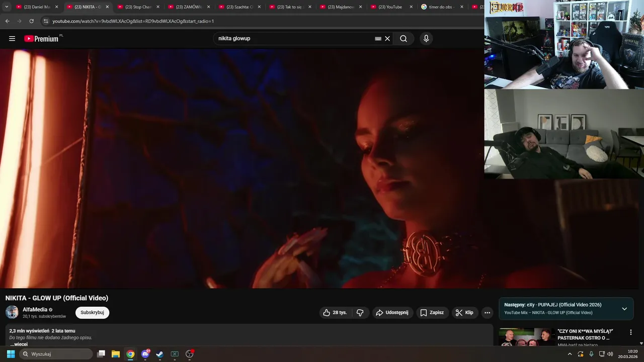Click '2,3 mln wyświetleń 2 lata temu' text
Screen dimensions: 644x362
[x=42, y=331]
